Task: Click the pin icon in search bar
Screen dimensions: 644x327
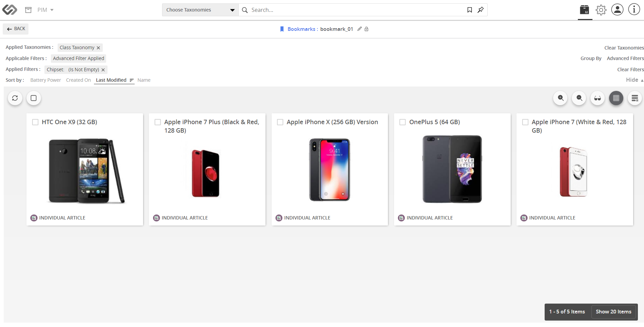Action: click(x=481, y=10)
